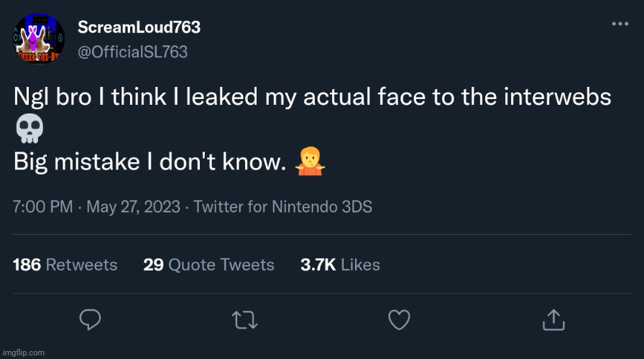Click the "Big mistake I don't know." sentence
644x359 pixels.
[x=146, y=163]
